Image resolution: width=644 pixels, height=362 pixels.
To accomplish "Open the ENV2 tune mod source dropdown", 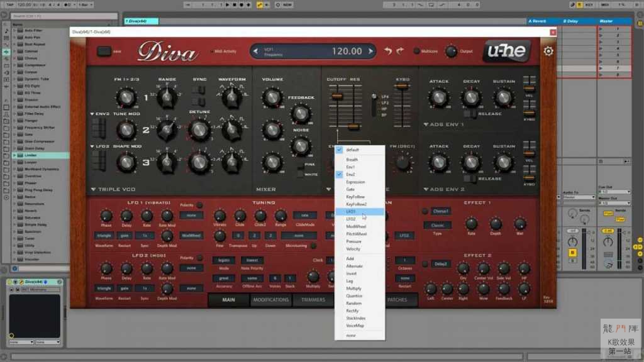I will [x=100, y=114].
